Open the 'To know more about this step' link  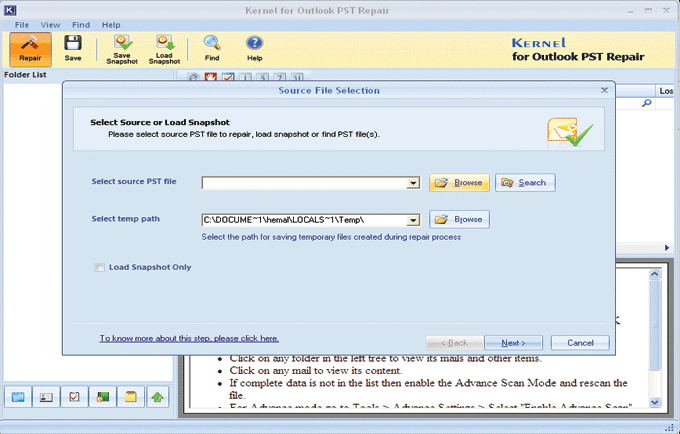[189, 338]
